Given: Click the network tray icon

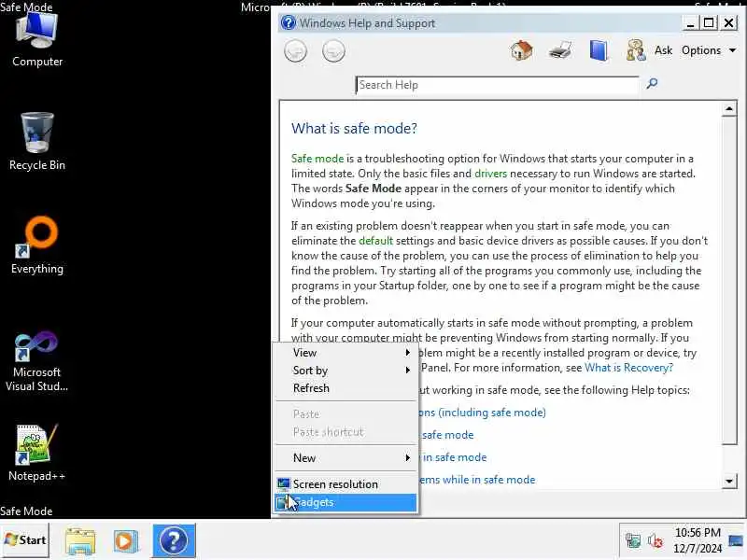Looking at the screenshot, I should coord(633,540).
